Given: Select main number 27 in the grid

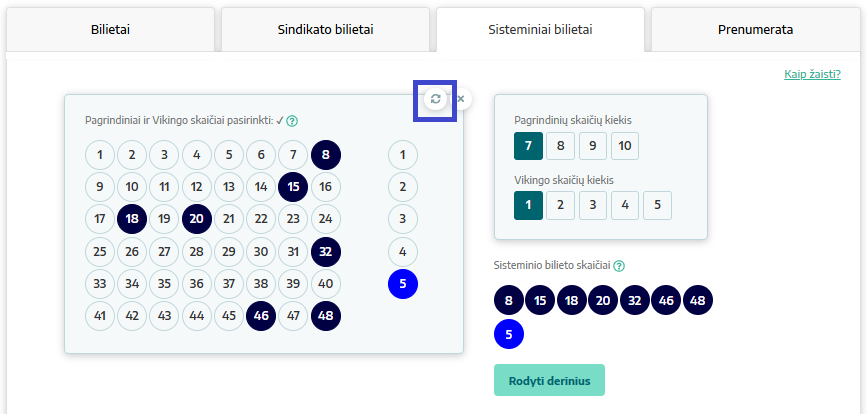Looking at the screenshot, I should point(164,251).
